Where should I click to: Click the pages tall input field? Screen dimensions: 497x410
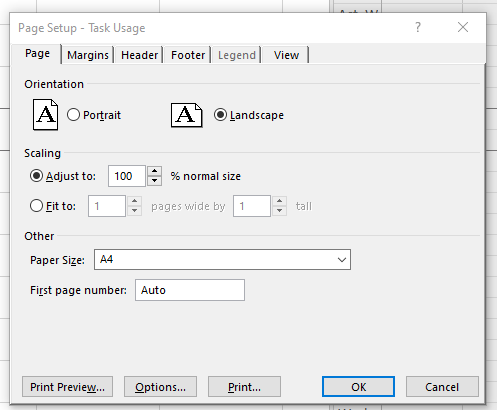[x=252, y=206]
